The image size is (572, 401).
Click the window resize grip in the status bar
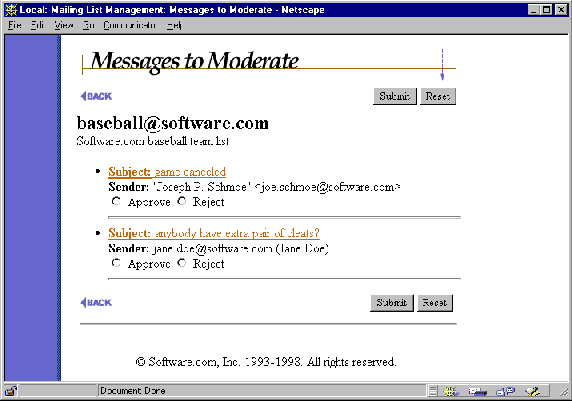coord(564,392)
